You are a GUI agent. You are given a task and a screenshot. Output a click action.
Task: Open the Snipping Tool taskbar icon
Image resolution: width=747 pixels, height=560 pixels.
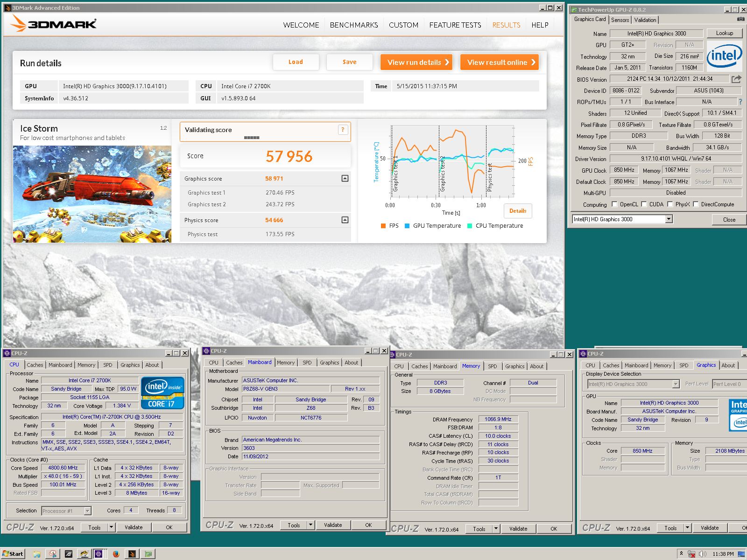click(x=53, y=554)
